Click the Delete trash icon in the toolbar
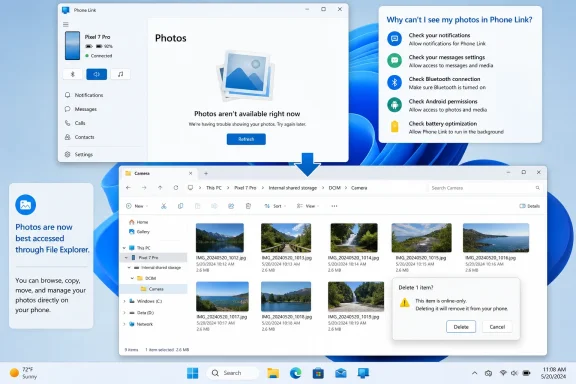The image size is (576, 384). [248, 206]
